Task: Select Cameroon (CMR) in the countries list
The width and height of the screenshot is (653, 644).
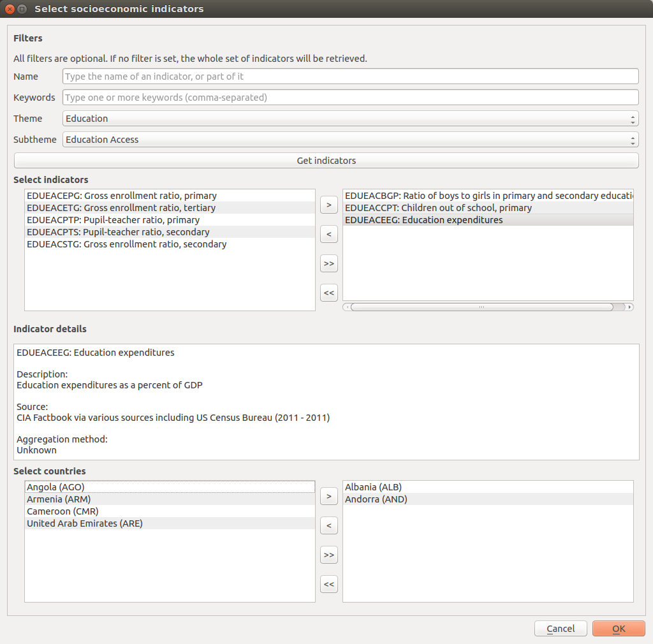Action: (62, 511)
